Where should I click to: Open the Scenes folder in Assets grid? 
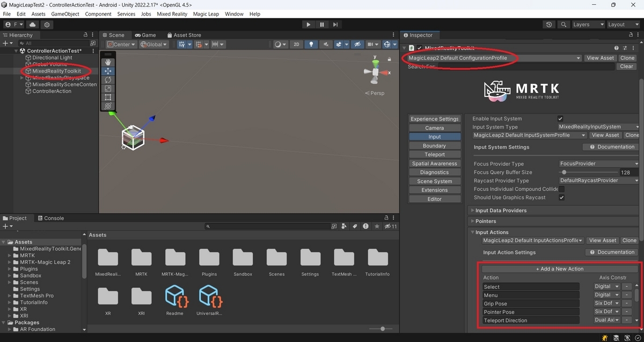[276, 262]
